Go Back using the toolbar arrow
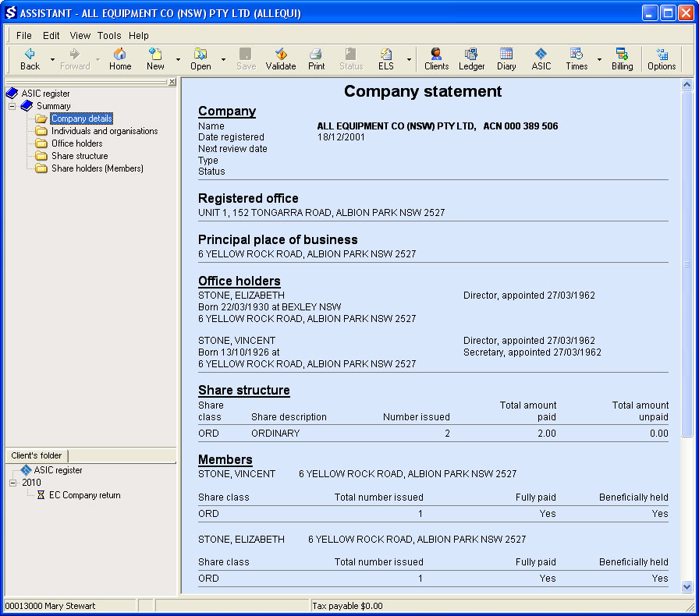This screenshot has height=616, width=699. tap(30, 59)
